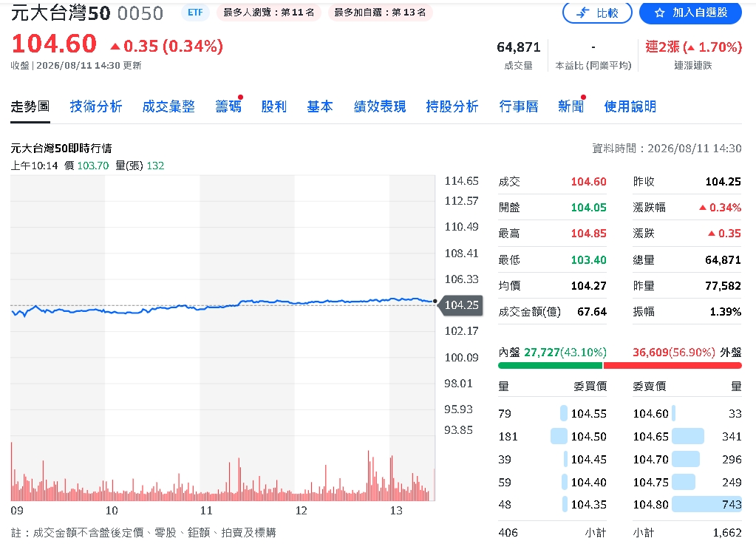Click the 資料時間 timestamp
This screenshot has width=756, height=558.
point(667,149)
